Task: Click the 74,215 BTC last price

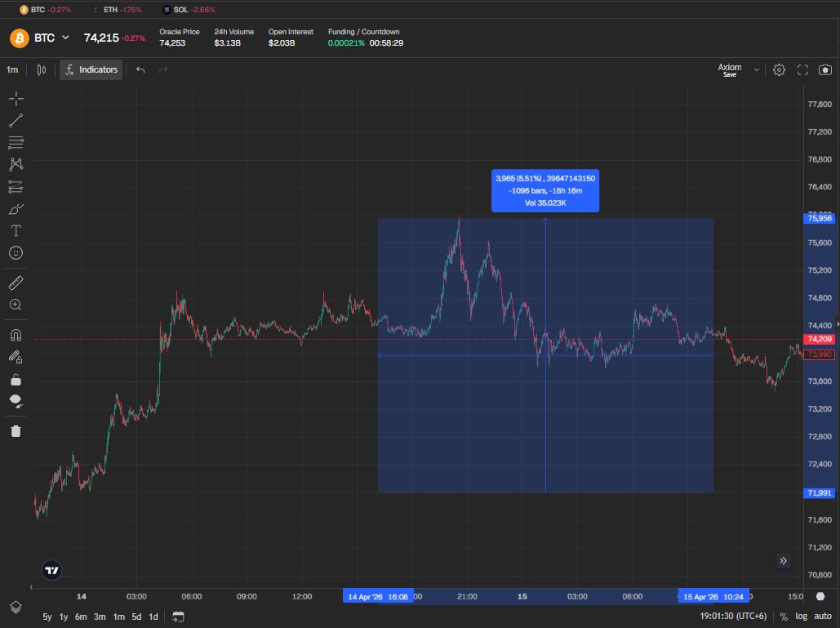Action: coord(101,38)
